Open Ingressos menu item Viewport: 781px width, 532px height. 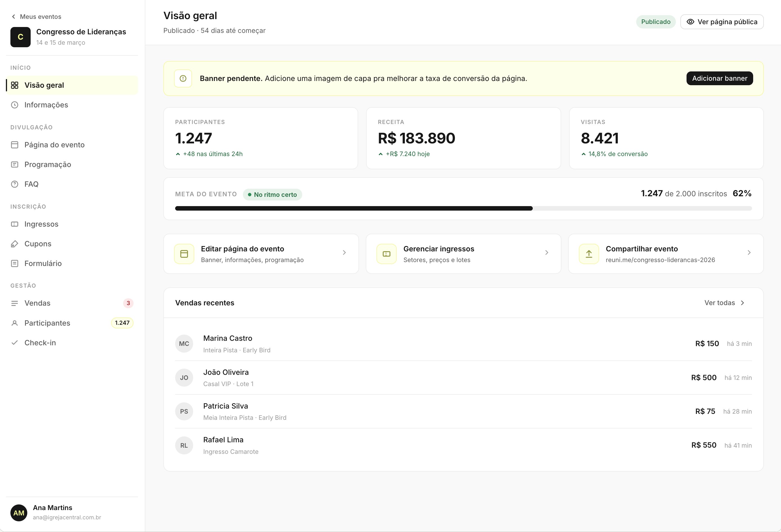click(x=72, y=224)
